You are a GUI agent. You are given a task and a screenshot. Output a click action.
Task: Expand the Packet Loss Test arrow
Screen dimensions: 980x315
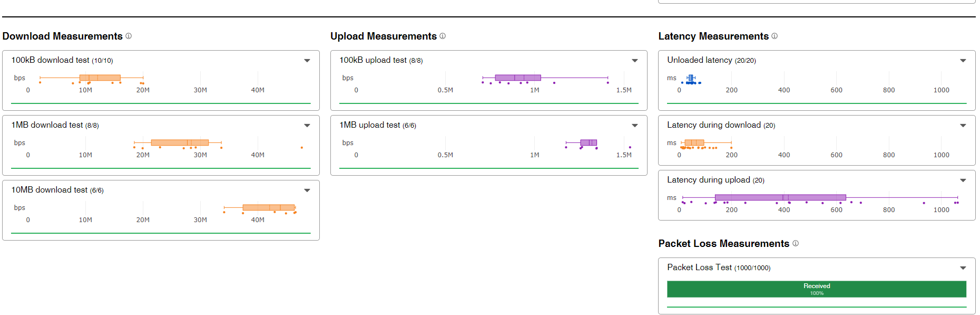963,268
